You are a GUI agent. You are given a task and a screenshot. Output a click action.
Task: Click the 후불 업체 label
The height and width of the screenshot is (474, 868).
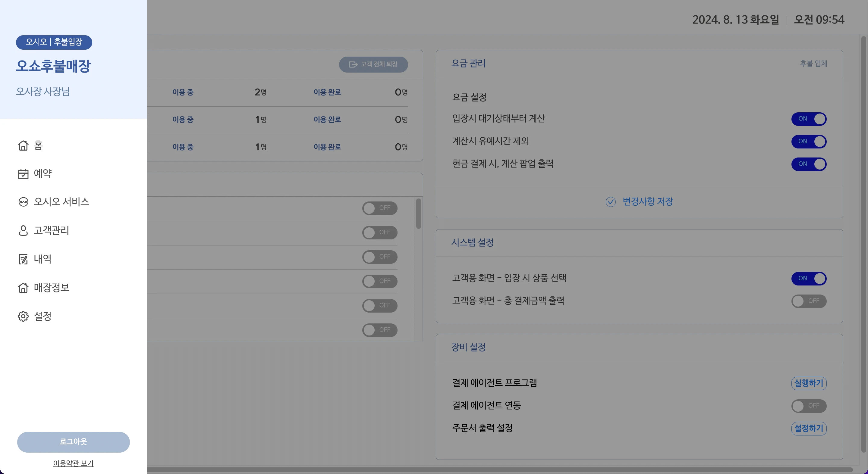813,64
